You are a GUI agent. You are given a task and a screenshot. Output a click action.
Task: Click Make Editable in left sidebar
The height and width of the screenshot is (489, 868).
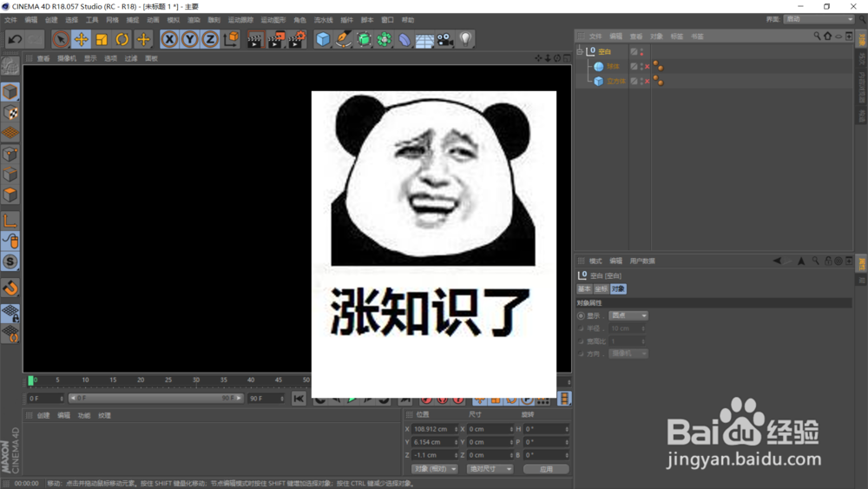[x=10, y=66]
